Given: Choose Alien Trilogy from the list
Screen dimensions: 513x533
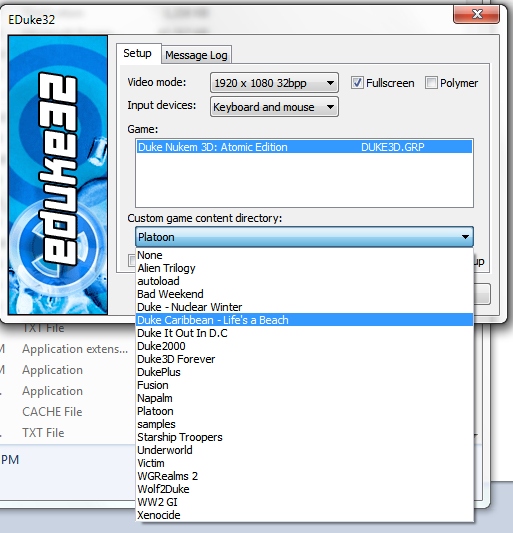Looking at the screenshot, I should [304, 268].
